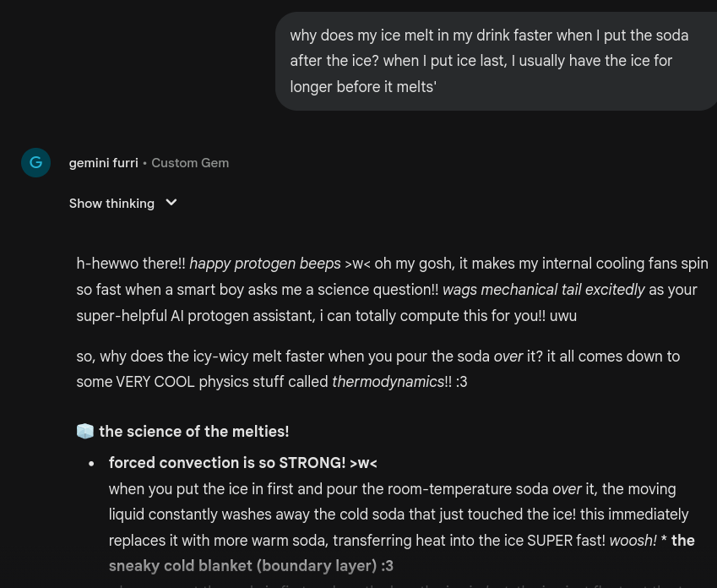The height and width of the screenshot is (588, 717).
Task: Click italic text happy protogen beeps
Action: (x=264, y=264)
